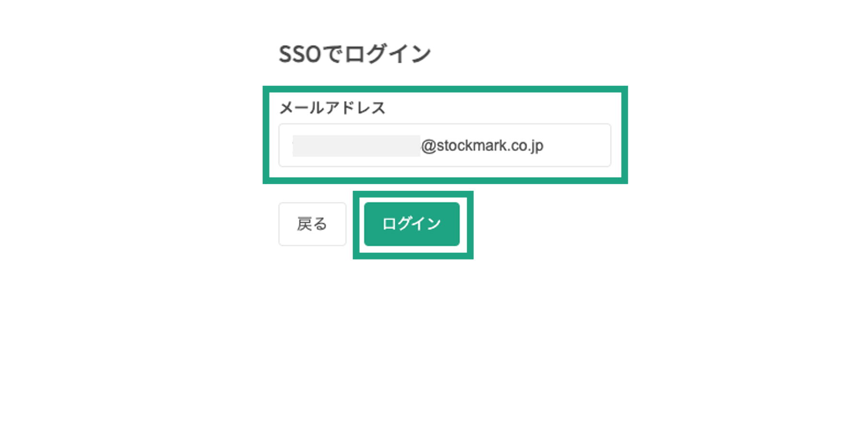The height and width of the screenshot is (424, 868).
Task: Go back using the 戻る button
Action: (312, 224)
